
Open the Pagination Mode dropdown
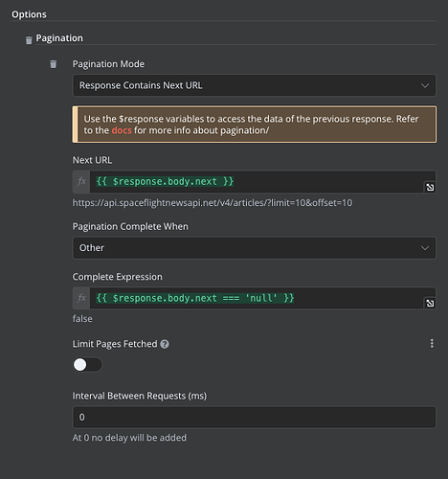click(254, 85)
